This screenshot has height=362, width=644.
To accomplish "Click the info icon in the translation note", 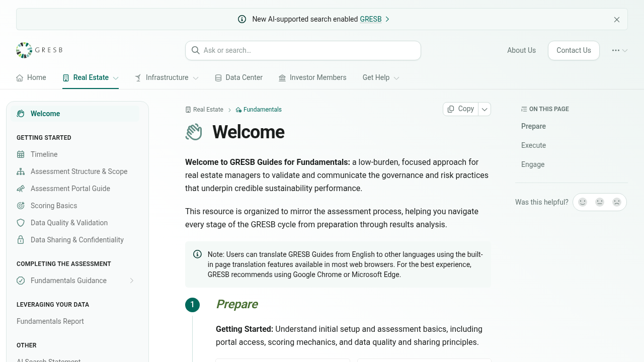I will pyautogui.click(x=197, y=254).
